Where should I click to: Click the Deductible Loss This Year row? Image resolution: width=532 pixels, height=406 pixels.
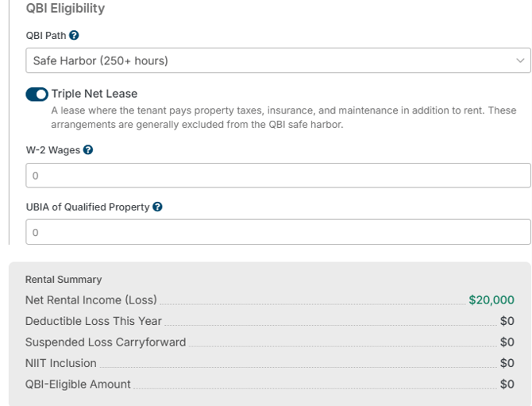[x=270, y=321]
